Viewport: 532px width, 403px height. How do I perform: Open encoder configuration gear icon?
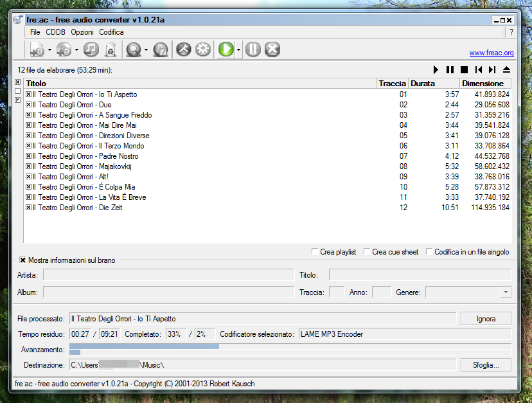(203, 49)
